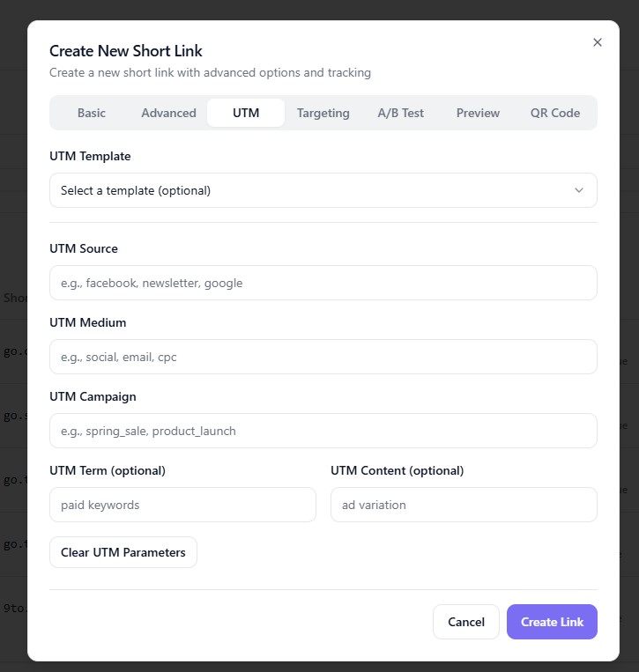Focus the UTM Source input field

323,283
